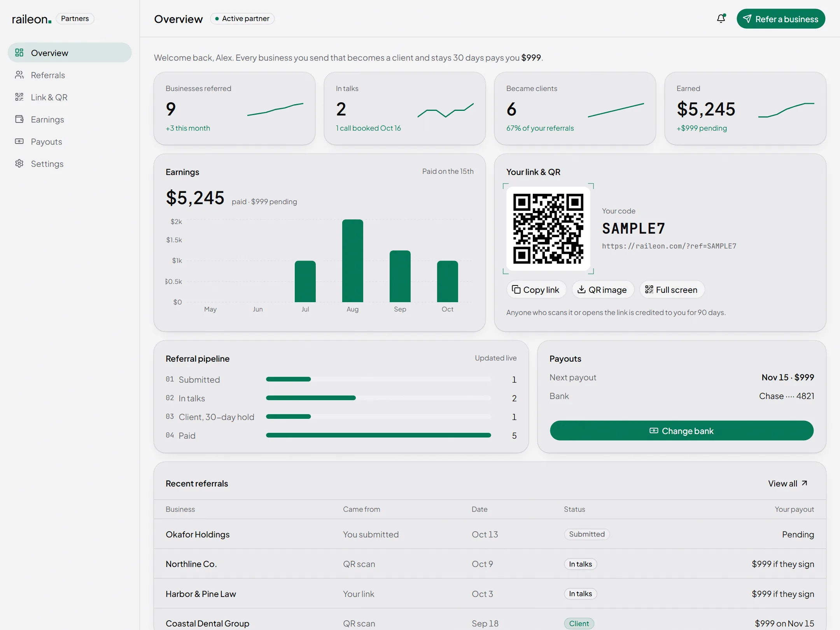Viewport: 840px width, 630px height.
Task: Navigate to Payouts
Action: [70, 141]
